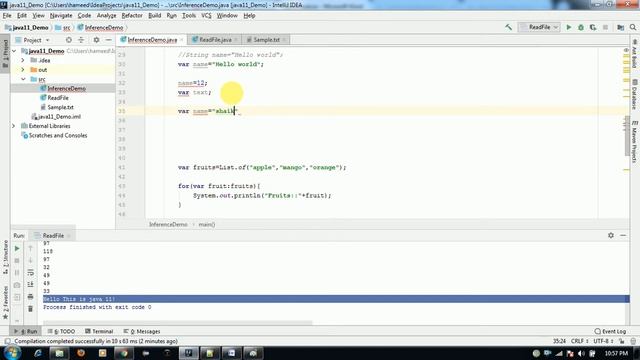640x360 pixels.
Task: Select ReadFile in project tree
Action: 58,98
